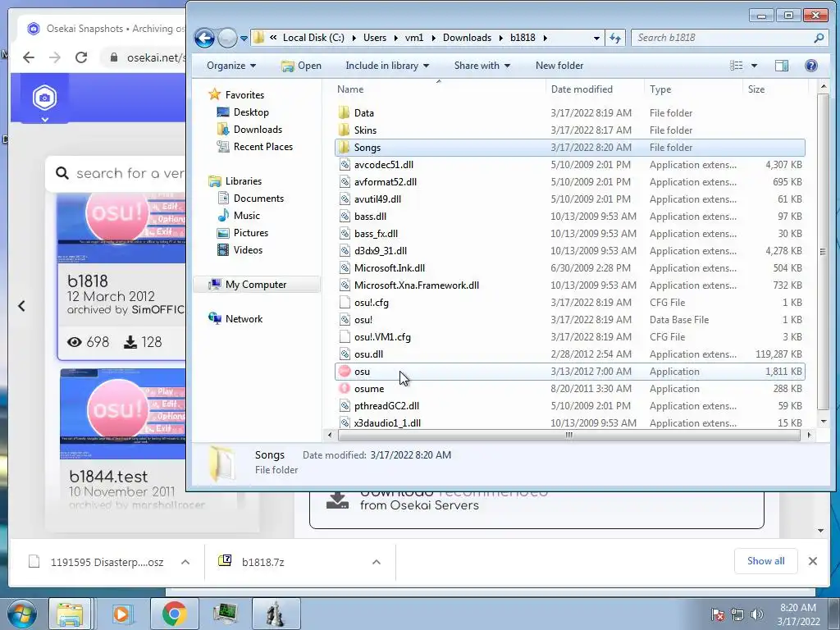Expand the Share with menu
The width and height of the screenshot is (840, 630).
pos(482,66)
